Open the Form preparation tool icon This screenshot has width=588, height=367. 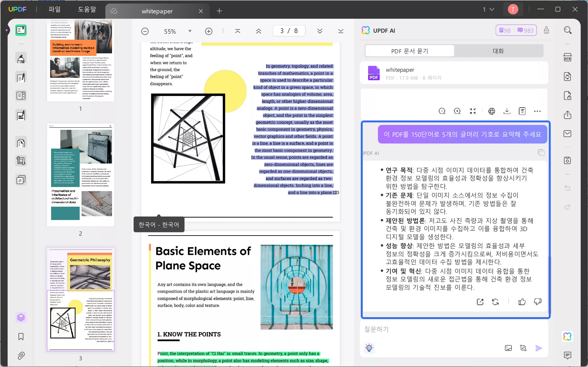coord(21,96)
